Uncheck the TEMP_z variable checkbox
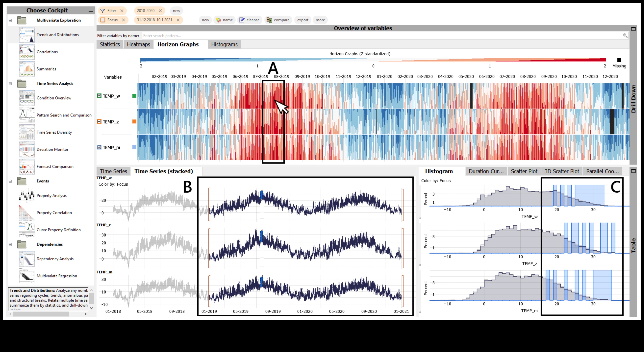The width and height of the screenshot is (644, 352). [x=99, y=122]
